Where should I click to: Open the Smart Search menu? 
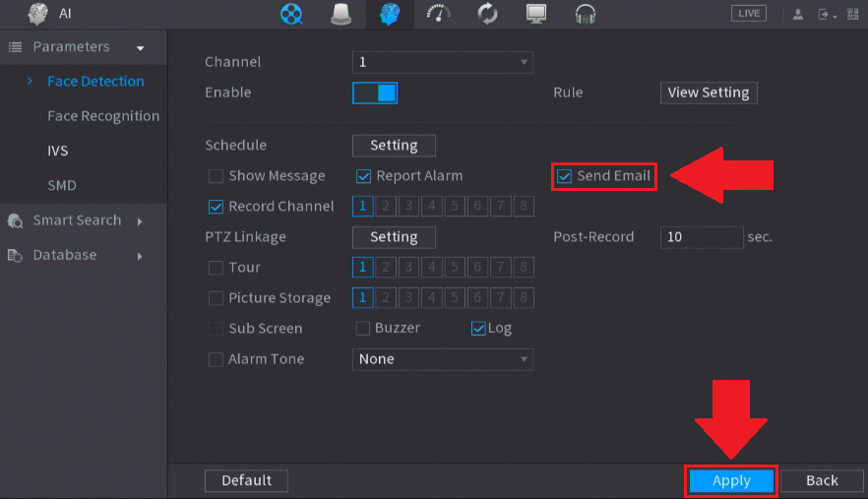[77, 220]
